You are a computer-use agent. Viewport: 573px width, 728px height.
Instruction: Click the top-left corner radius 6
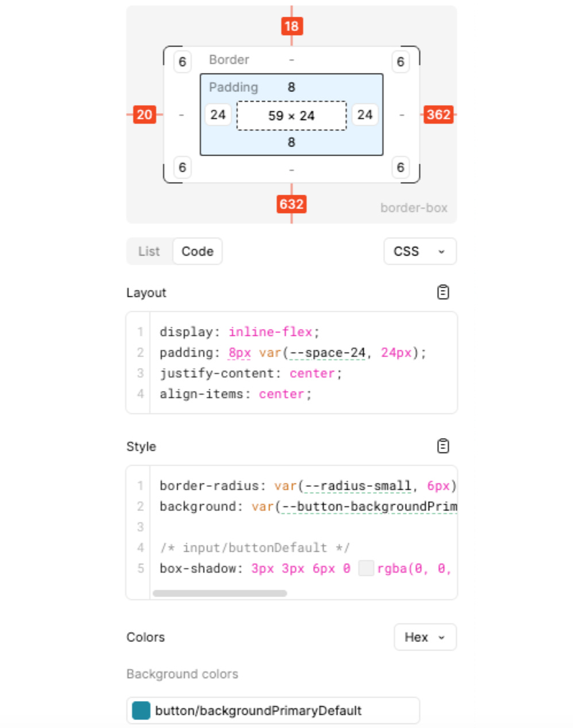183,62
